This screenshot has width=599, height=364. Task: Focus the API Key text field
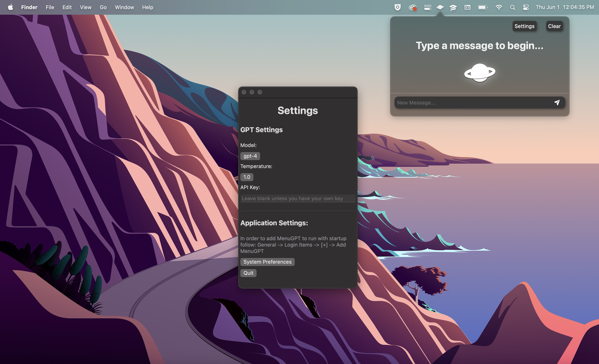click(x=298, y=198)
